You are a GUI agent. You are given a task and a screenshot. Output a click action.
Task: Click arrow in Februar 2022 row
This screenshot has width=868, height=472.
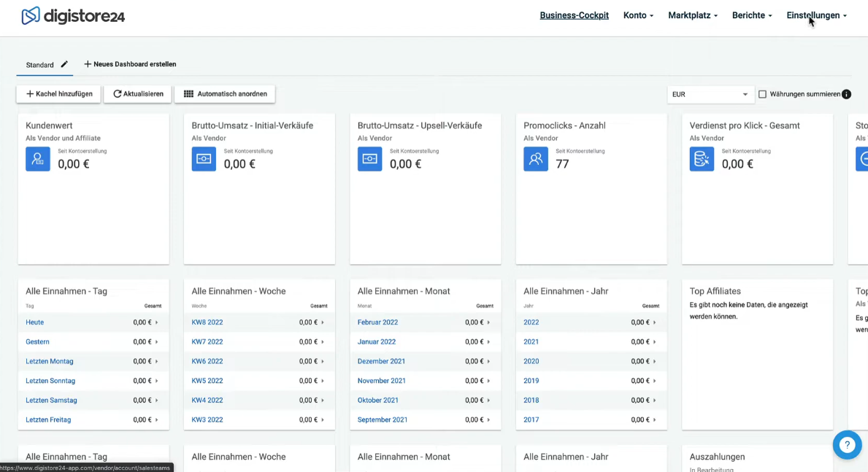coord(489,322)
